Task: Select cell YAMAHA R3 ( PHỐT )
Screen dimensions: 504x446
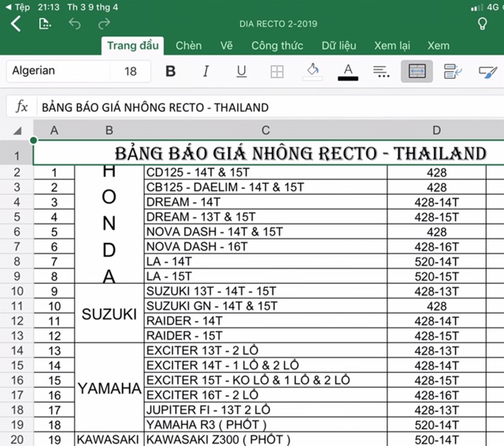Action: click(x=265, y=425)
